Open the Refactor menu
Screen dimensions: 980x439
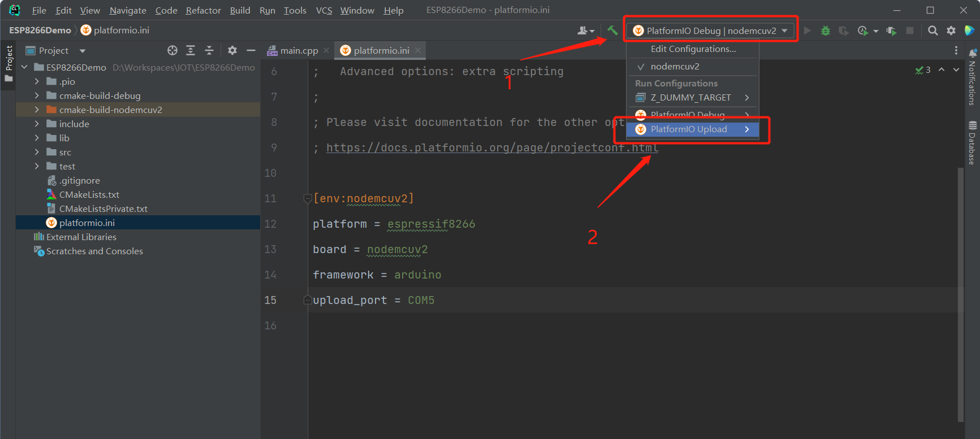(203, 10)
